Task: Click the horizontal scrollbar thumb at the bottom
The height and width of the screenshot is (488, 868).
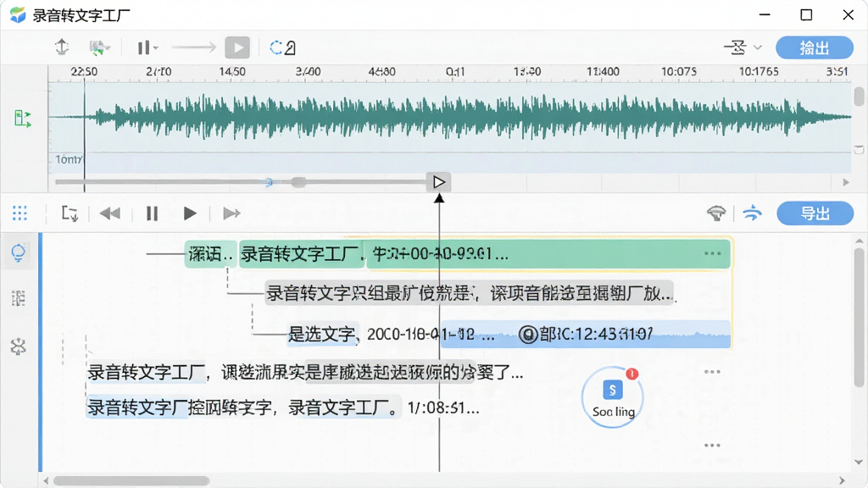Action: coord(131,480)
